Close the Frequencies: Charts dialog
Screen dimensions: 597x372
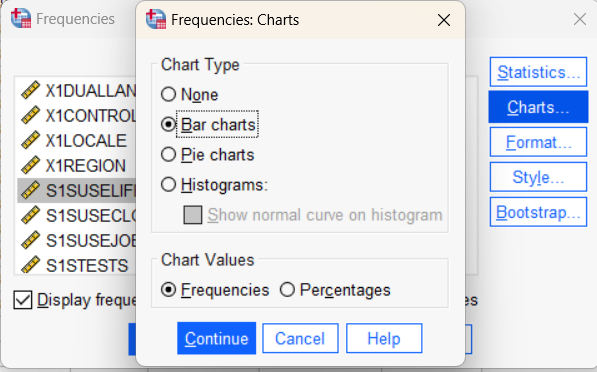point(444,20)
